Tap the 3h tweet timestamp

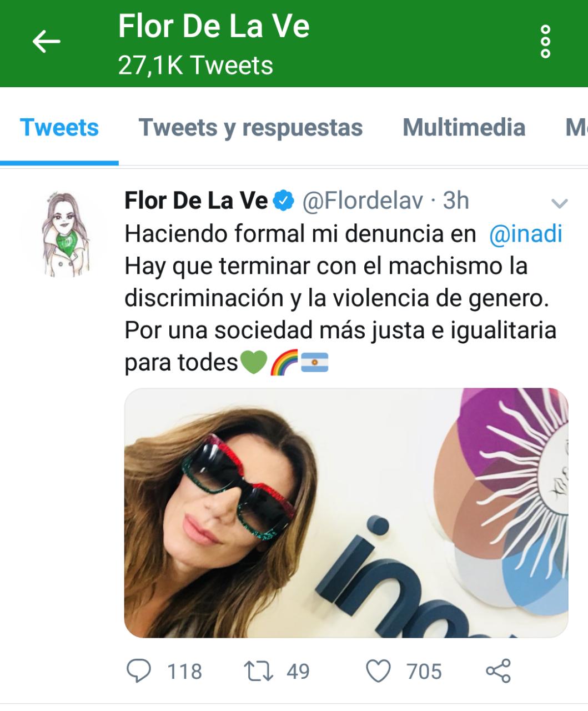point(455,201)
